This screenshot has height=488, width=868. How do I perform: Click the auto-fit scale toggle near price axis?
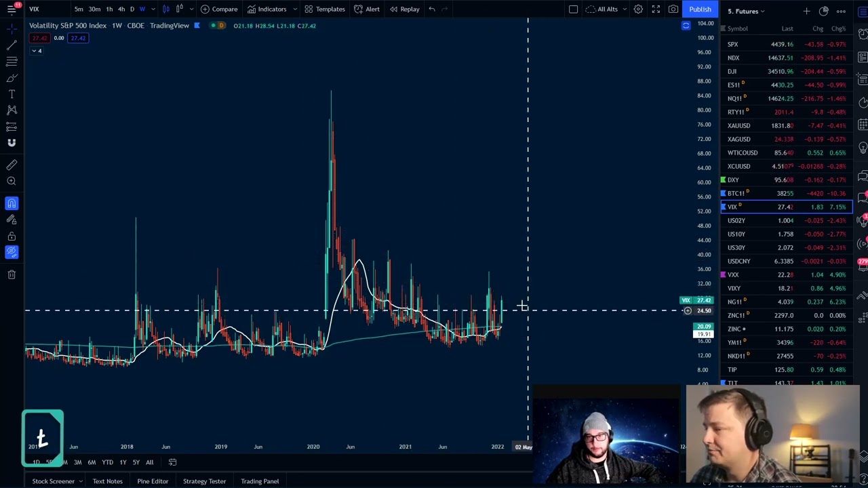pos(686,26)
